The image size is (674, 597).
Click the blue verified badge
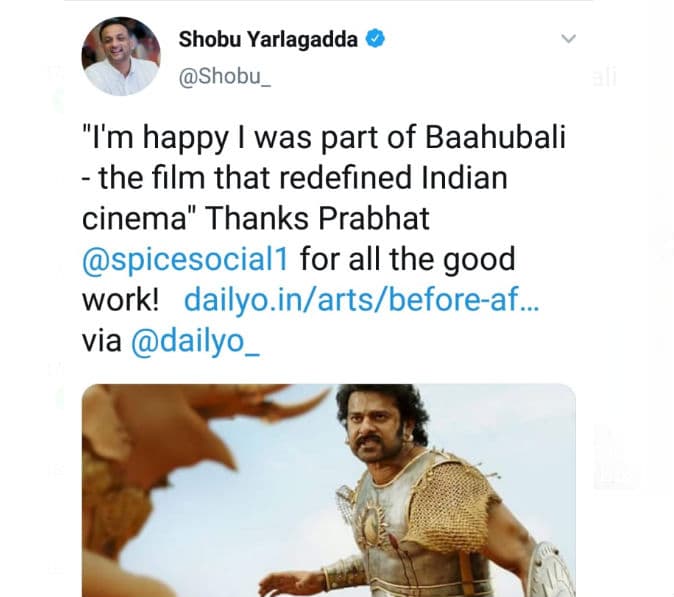click(375, 39)
